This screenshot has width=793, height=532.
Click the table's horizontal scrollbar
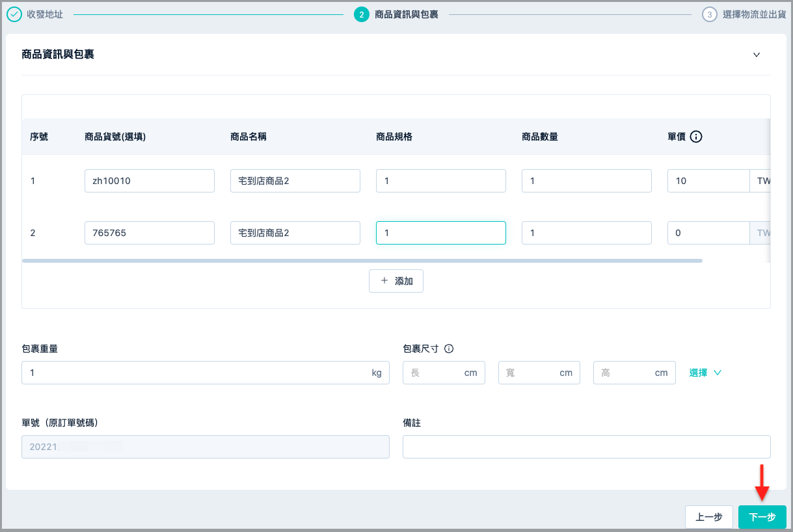pyautogui.click(x=362, y=261)
